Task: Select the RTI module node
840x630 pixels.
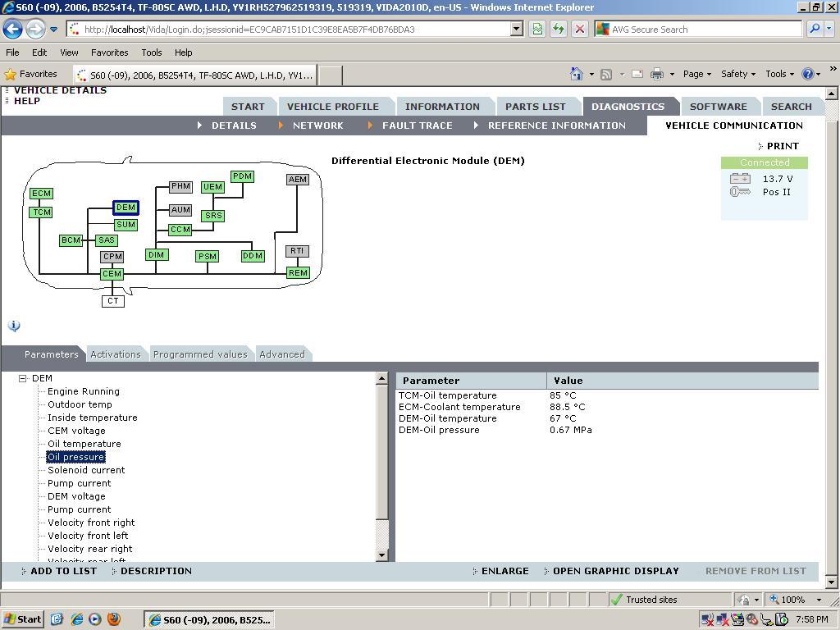Action: click(x=297, y=251)
